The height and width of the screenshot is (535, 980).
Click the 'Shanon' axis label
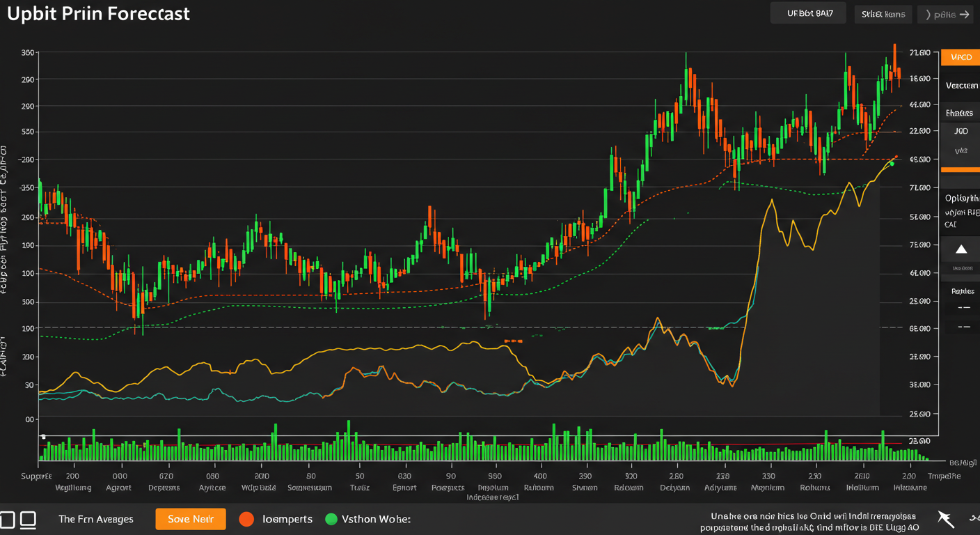pyautogui.click(x=585, y=488)
